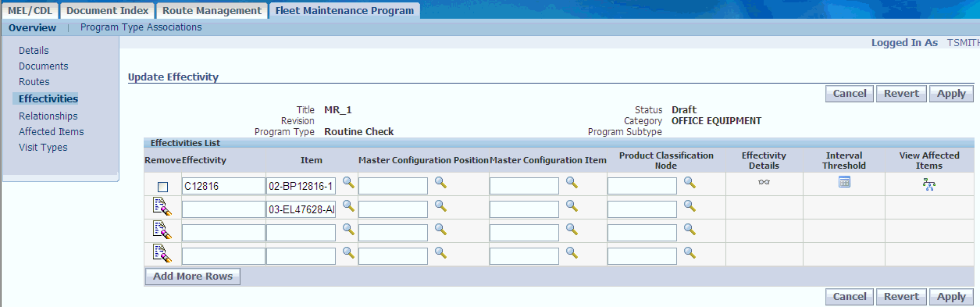Viewport: 980px width, 307px height.
Task: Search Master Configuration Position in fourth row
Action: click(440, 253)
